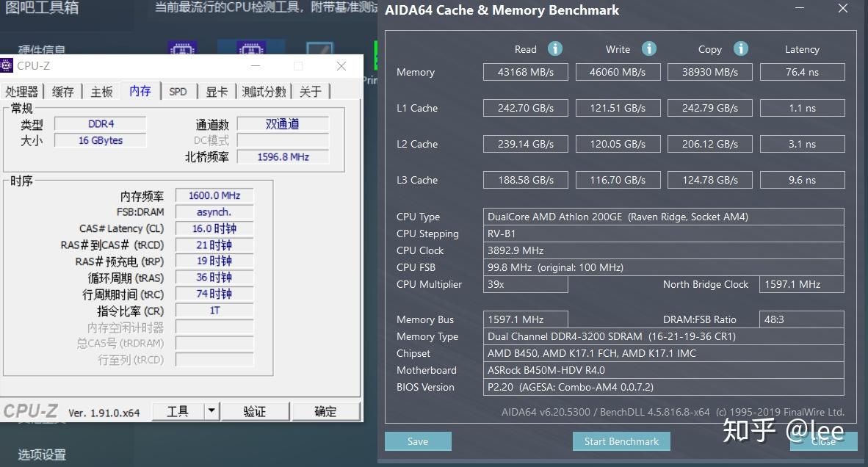The width and height of the screenshot is (868, 467).
Task: Click the 工具 button in CPU-Z
Action: [x=178, y=411]
